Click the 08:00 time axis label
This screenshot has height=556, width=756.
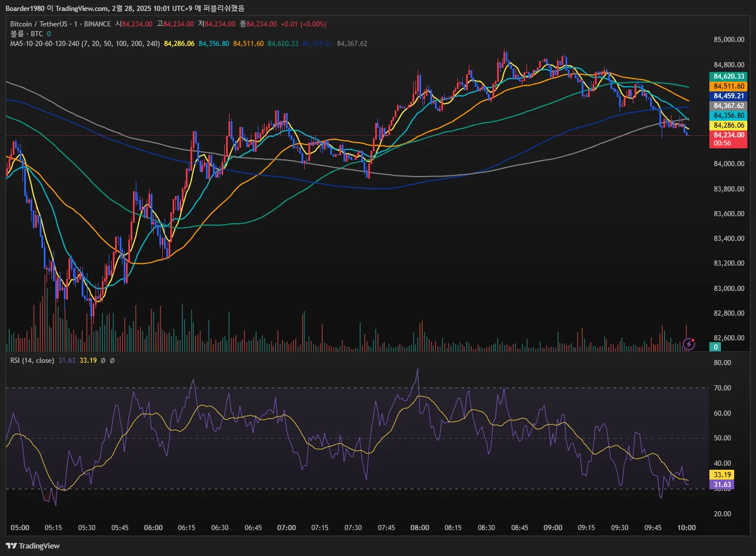tap(419, 528)
